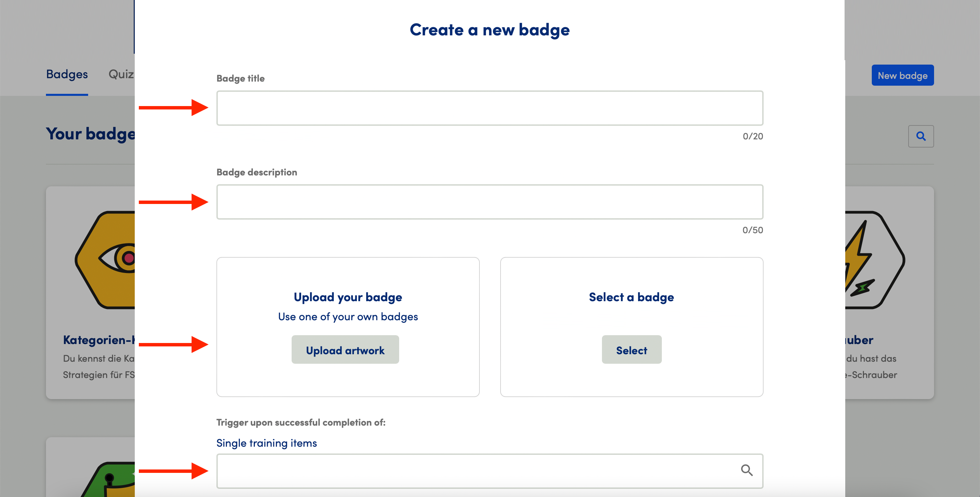Click the Upload artwork button
This screenshot has height=497, width=980.
pos(345,349)
